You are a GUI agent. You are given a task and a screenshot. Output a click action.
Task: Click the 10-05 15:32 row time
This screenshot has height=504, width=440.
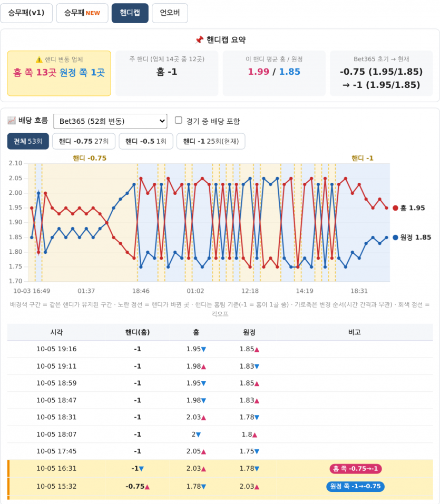(56, 486)
